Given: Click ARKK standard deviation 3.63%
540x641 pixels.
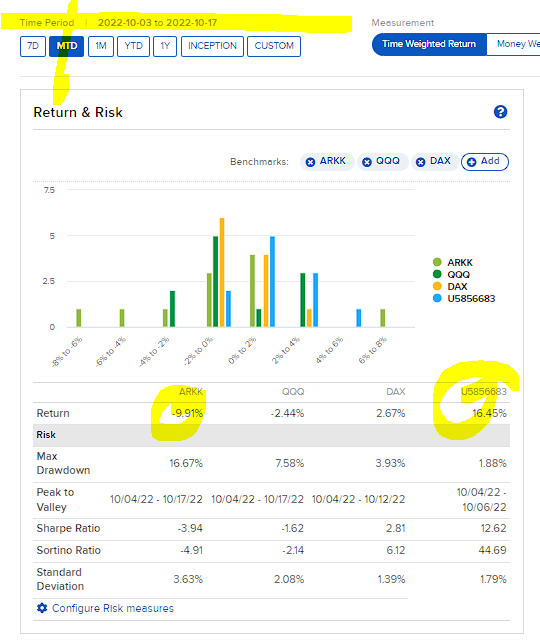Looking at the screenshot, I should point(188,579).
